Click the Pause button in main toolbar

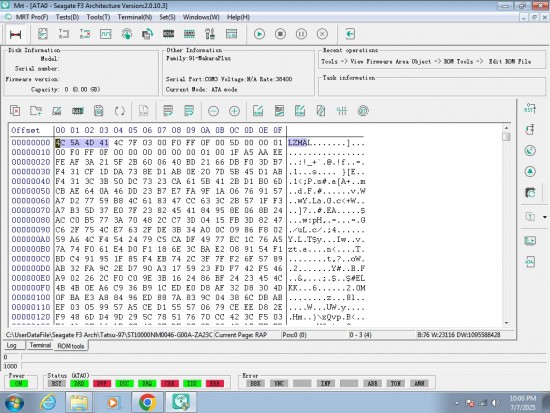301,34
